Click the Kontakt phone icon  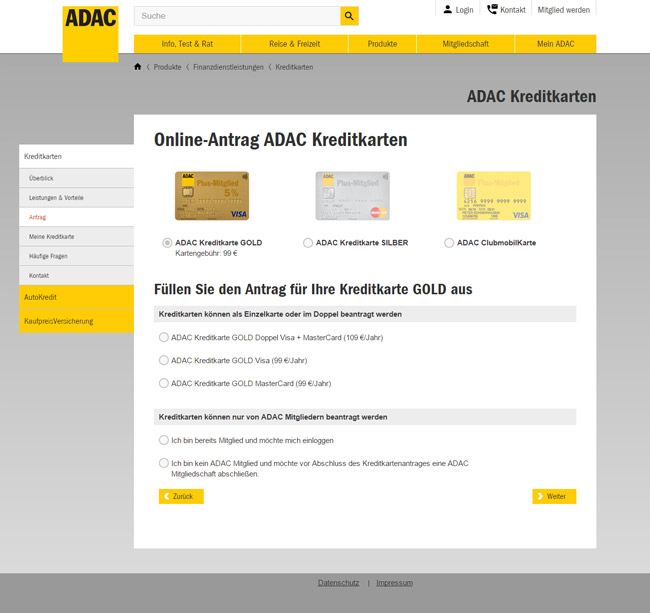[492, 9]
